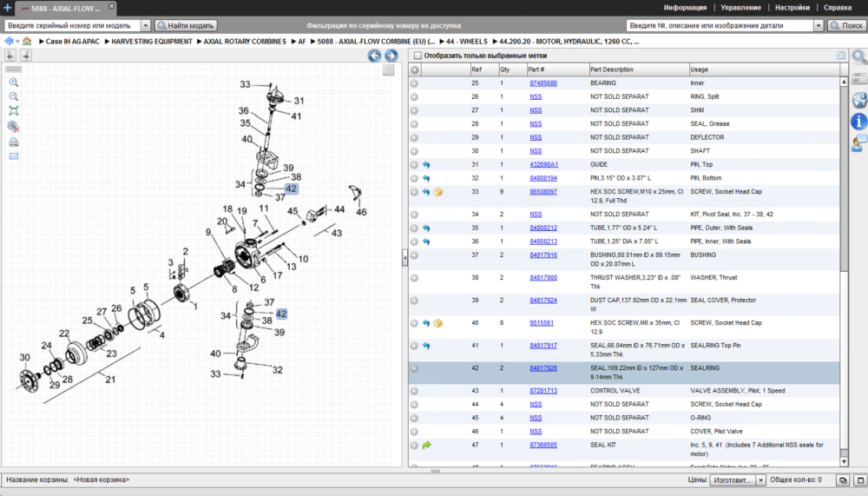Open part number link 87485686
This screenshot has width=868, height=496.
pos(543,83)
